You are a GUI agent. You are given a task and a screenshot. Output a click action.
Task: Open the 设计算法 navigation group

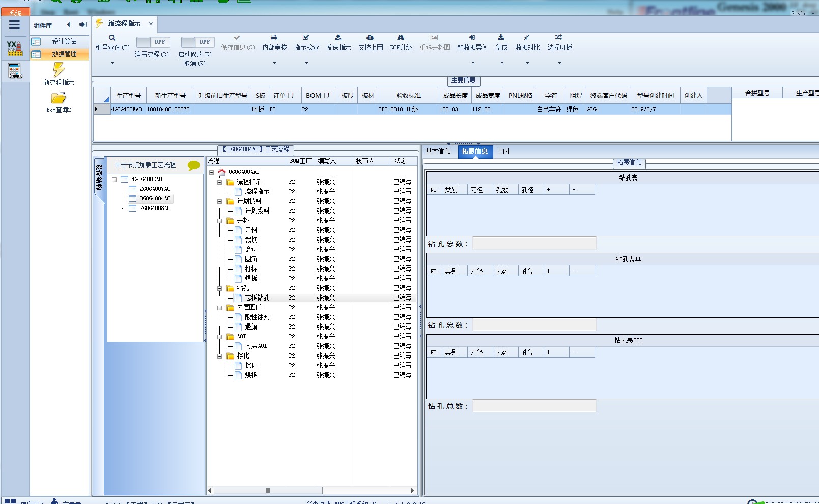pyautogui.click(x=59, y=42)
